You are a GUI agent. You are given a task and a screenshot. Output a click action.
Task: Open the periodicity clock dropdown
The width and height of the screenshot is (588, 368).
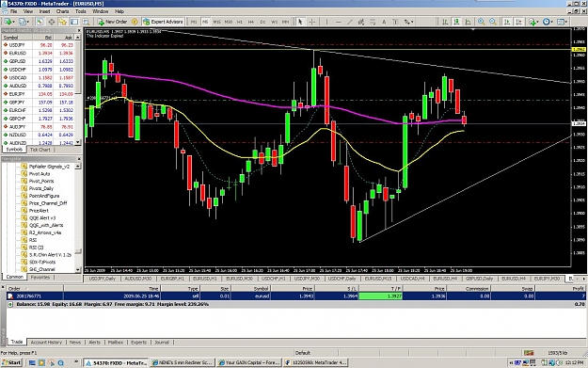[548, 22]
